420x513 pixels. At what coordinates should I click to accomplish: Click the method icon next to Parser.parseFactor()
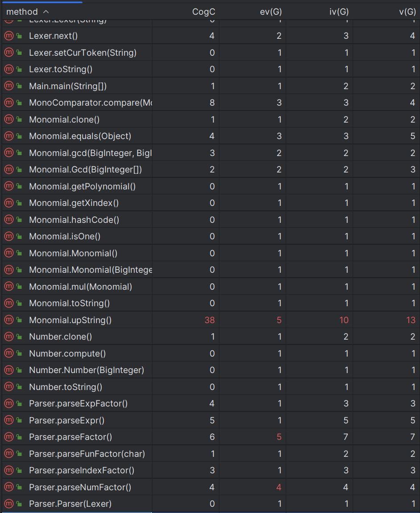9,437
